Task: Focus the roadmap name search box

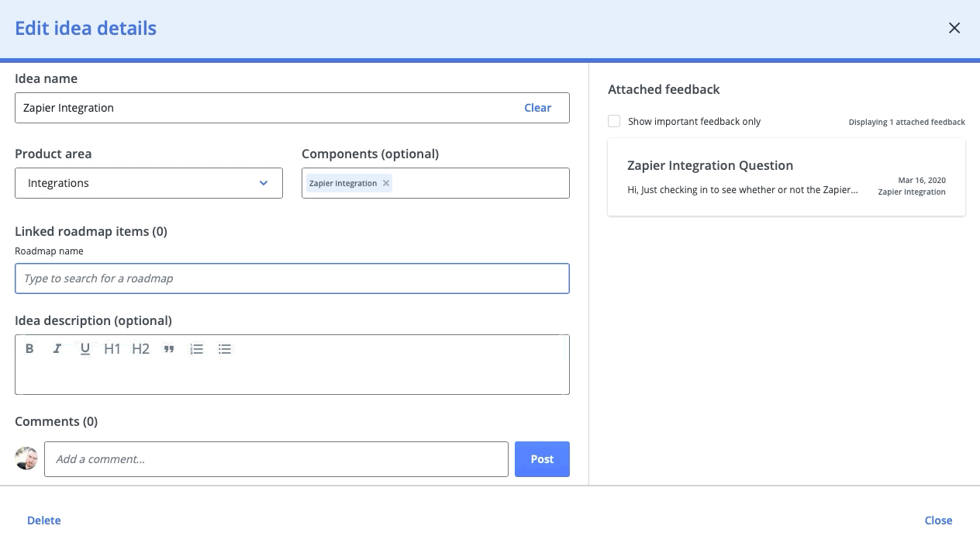Action: 292,278
